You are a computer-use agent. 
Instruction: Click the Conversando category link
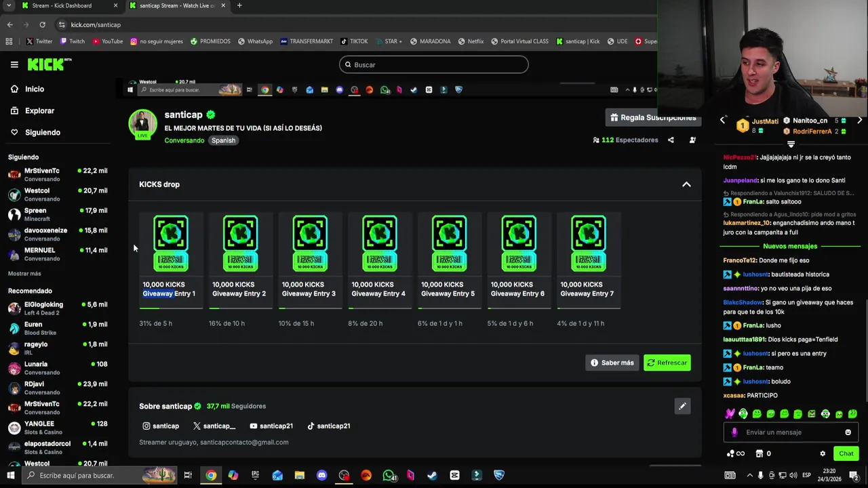click(x=184, y=140)
